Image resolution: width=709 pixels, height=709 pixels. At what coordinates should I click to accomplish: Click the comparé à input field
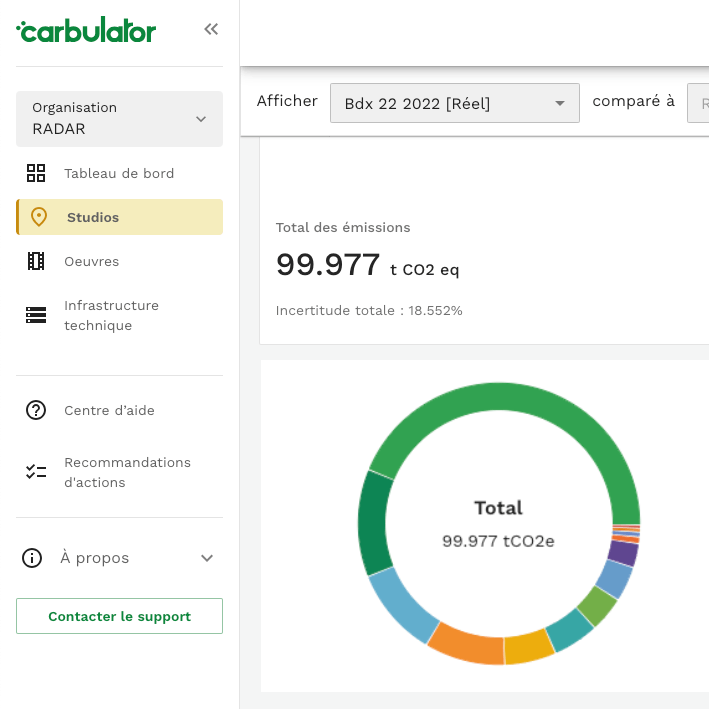[698, 103]
